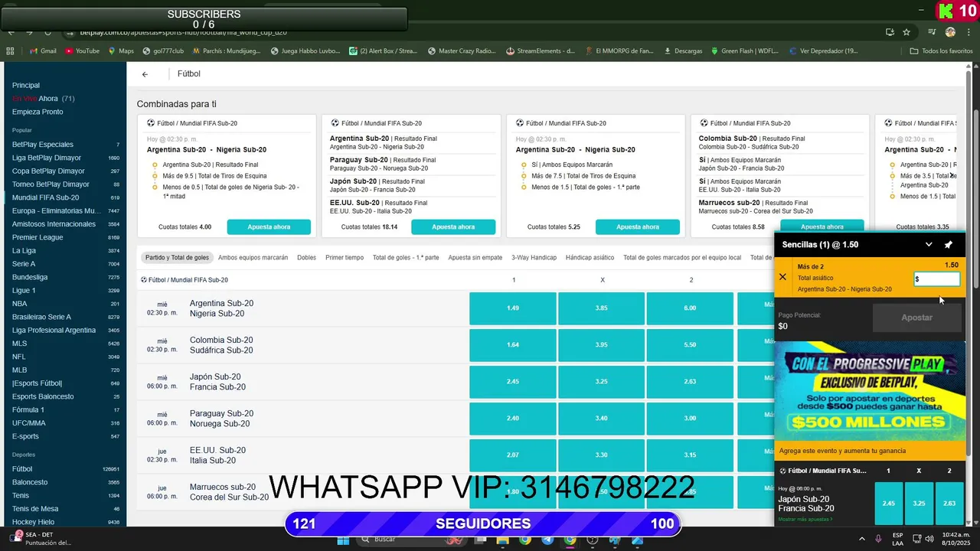
Task: Pick Paraguay-Noruega draw odds 3.40
Action: pos(602,419)
